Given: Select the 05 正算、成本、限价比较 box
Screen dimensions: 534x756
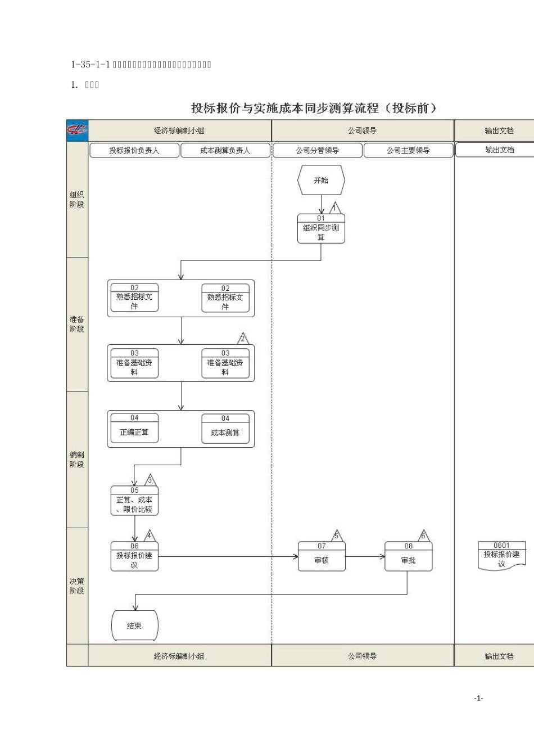Looking at the screenshot, I should [134, 501].
